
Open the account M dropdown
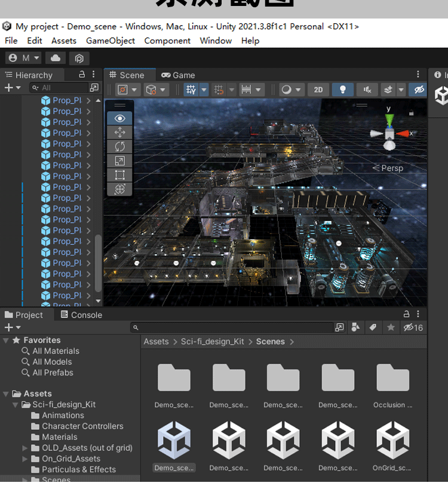(x=24, y=58)
